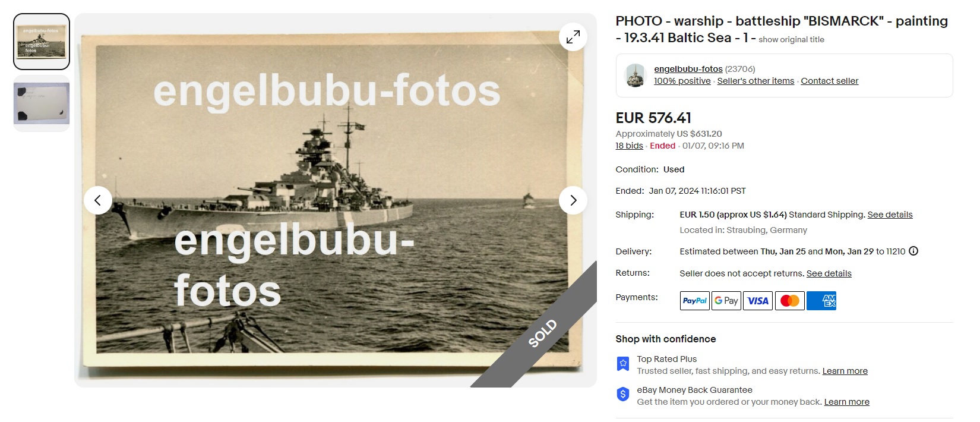View the 18 bids history
980x422 pixels.
tap(629, 146)
